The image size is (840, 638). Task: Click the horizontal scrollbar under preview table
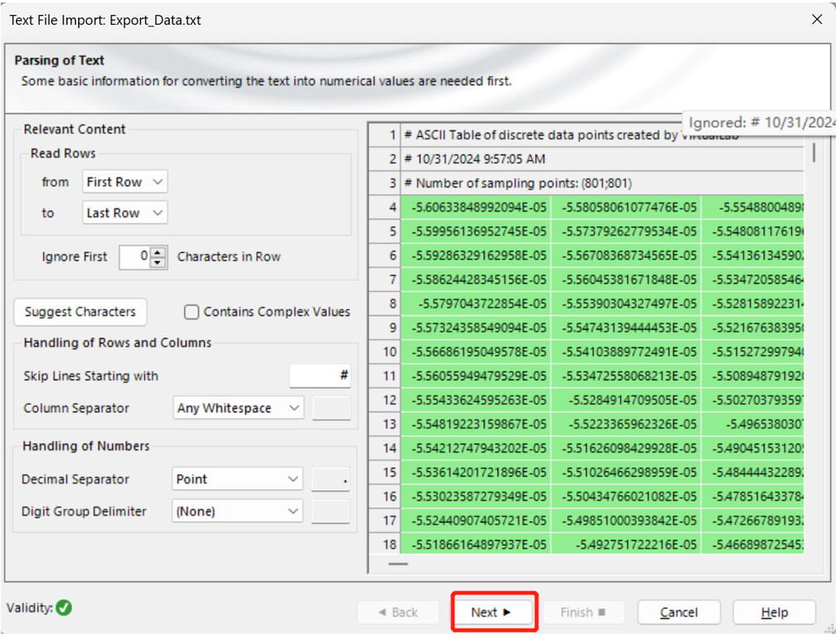(x=399, y=563)
